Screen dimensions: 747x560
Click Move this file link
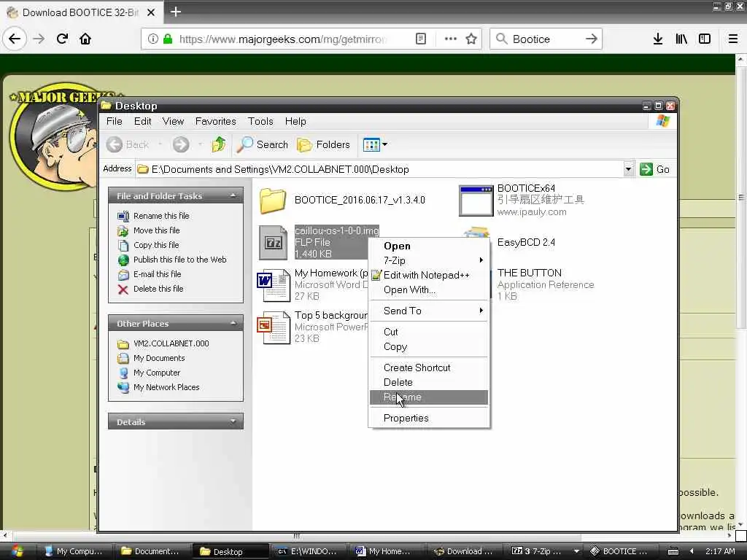(156, 230)
